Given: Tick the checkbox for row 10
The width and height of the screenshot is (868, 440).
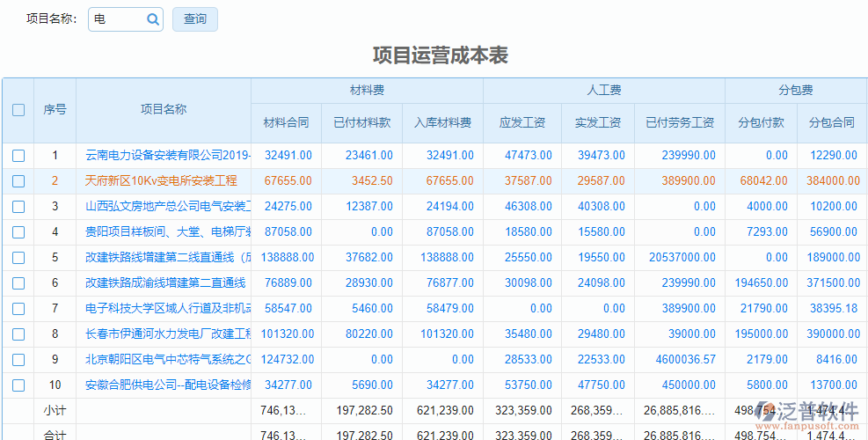Looking at the screenshot, I should tap(18, 385).
